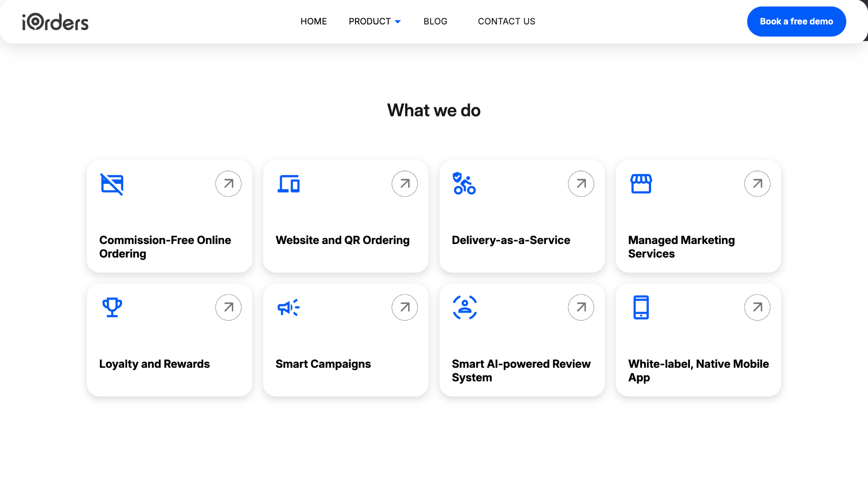Click Smart AI-powered Review System title
868x488 pixels.
pyautogui.click(x=521, y=371)
